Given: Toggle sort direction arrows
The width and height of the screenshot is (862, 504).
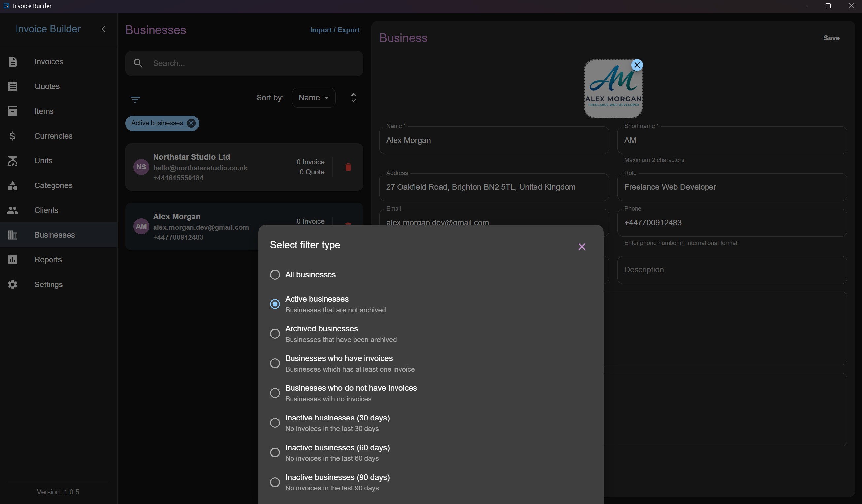Looking at the screenshot, I should 353,98.
